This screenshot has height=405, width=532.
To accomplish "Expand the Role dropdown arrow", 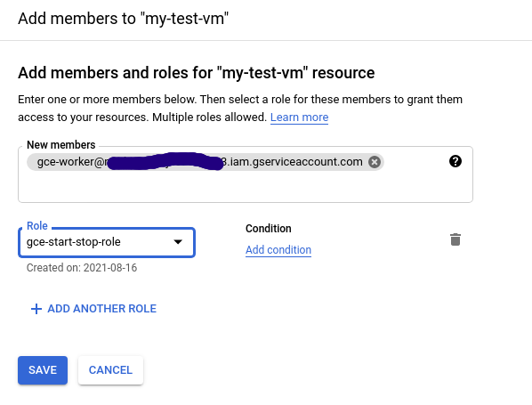I will [178, 242].
